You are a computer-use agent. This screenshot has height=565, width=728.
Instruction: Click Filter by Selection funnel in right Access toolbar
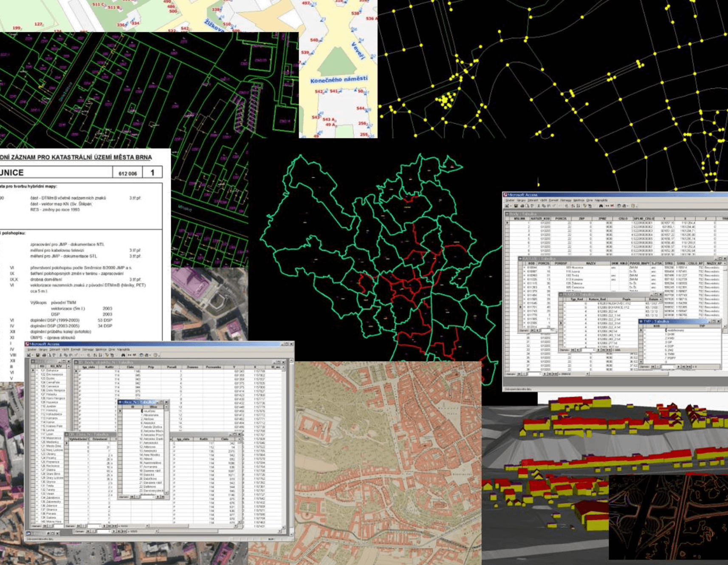[584, 206]
